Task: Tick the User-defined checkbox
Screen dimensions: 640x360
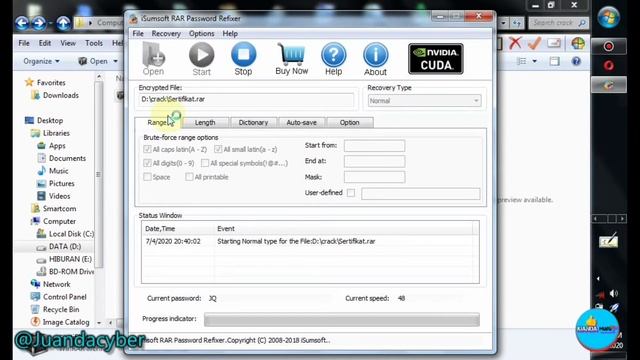Action: (351, 193)
